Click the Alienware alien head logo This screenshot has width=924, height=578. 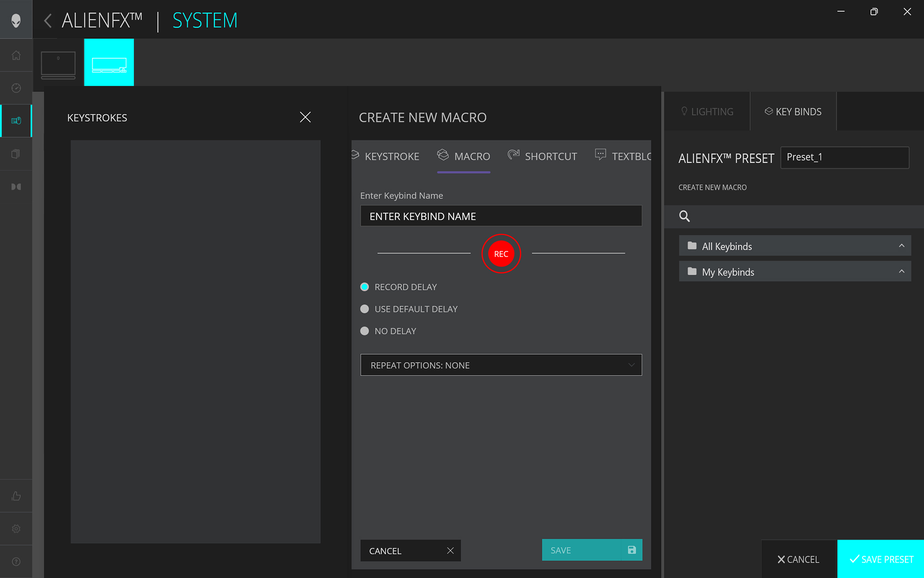[16, 20]
